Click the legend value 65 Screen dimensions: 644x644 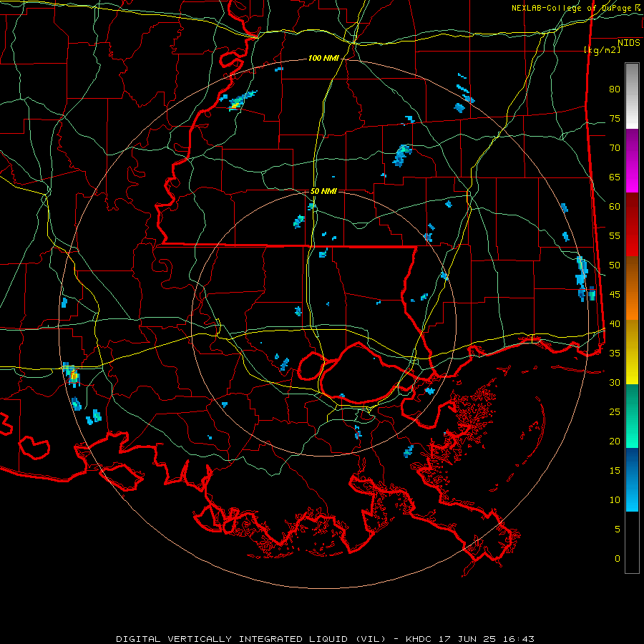[615, 177]
